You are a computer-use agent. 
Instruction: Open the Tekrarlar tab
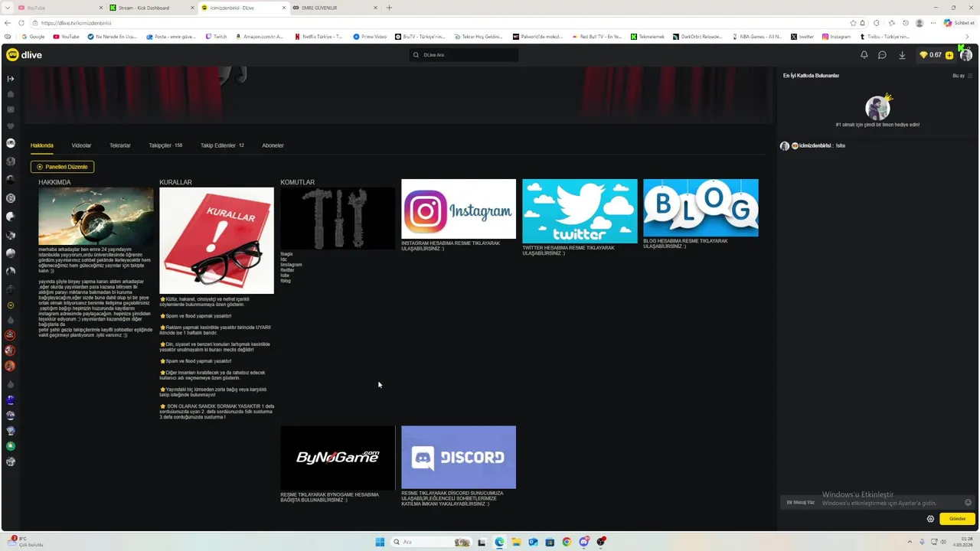120,145
